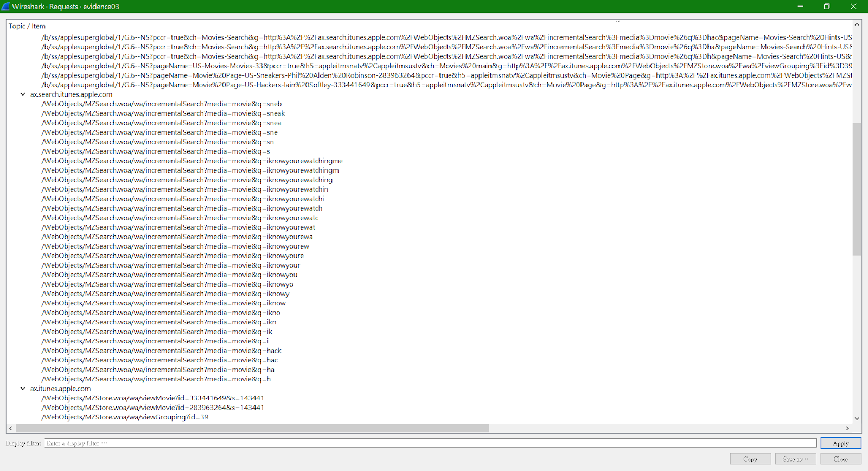Click the horizontal scrollbar thumb
868x471 pixels.
[252, 428]
